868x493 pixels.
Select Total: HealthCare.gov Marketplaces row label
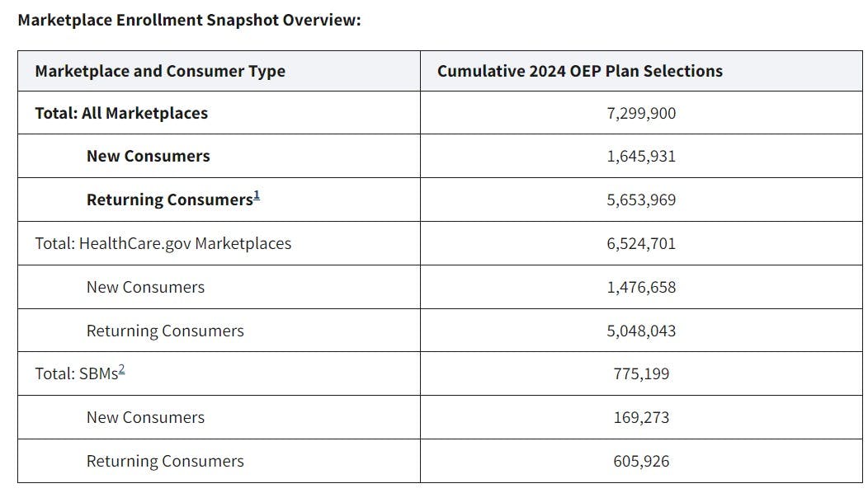click(163, 243)
